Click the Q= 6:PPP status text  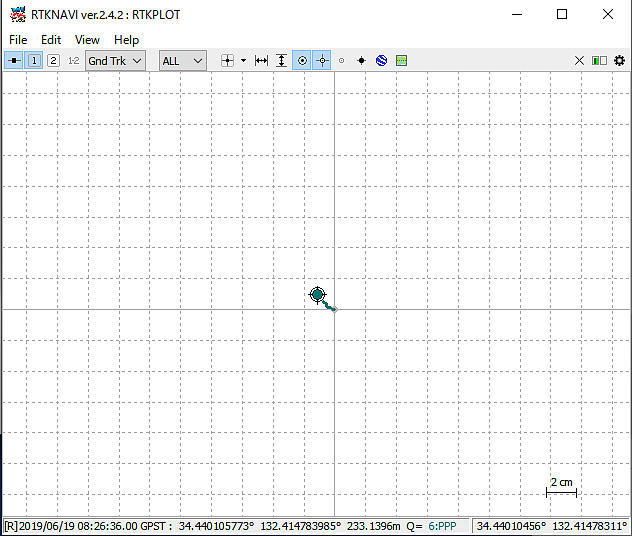point(431,526)
